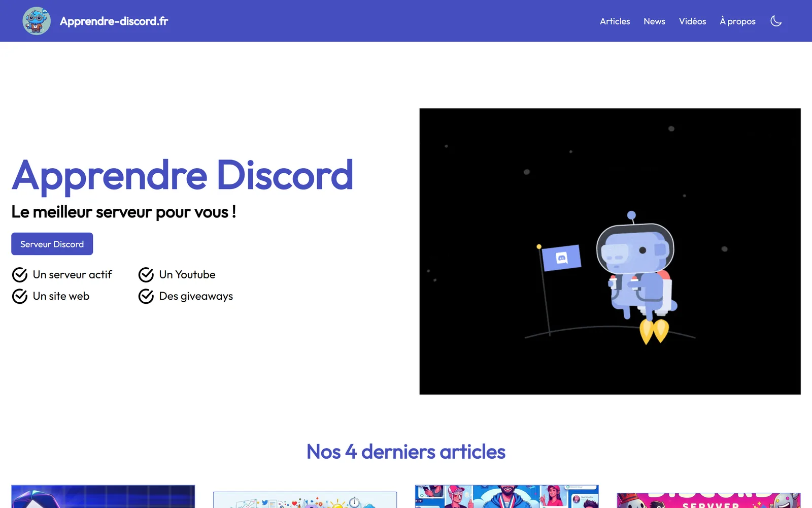Open the first article thumbnail with dark blue image
812x508 pixels.
point(103,497)
